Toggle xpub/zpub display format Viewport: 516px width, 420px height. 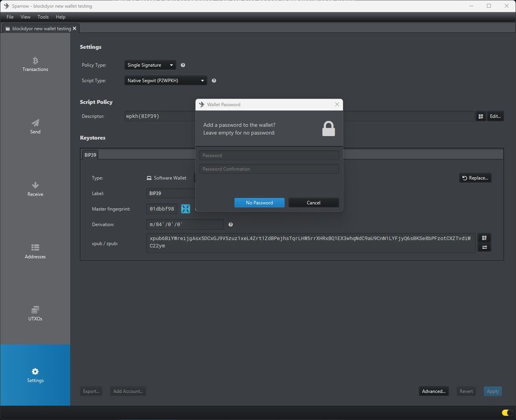click(484, 248)
